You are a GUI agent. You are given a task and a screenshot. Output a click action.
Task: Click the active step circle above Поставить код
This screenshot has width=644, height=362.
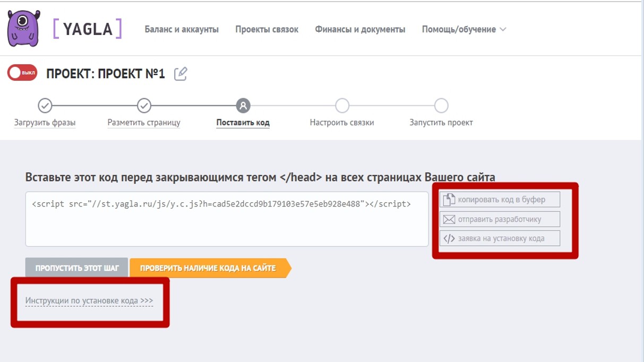pyautogui.click(x=243, y=106)
